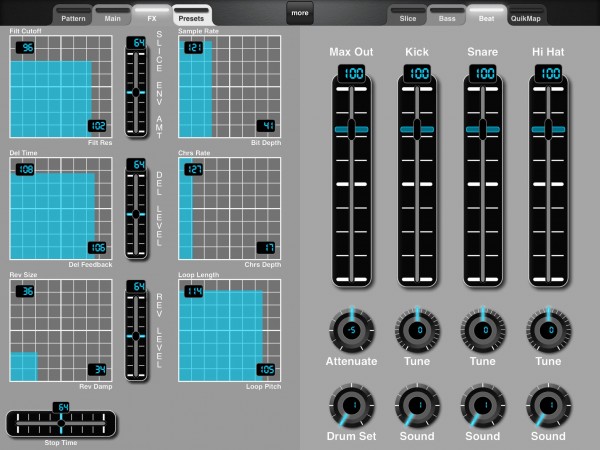
Task: Click the Loop Length value 114
Action: (x=194, y=292)
